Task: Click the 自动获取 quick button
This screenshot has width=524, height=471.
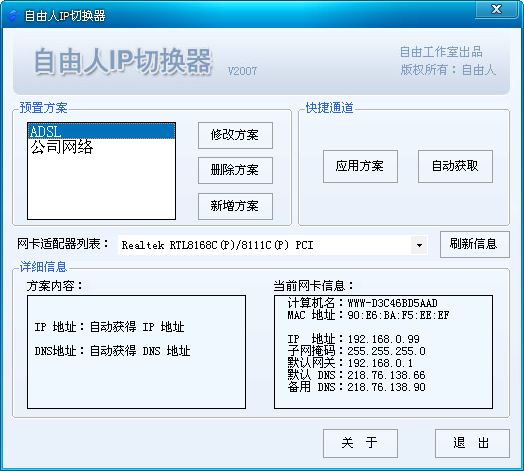Action: pyautogui.click(x=455, y=166)
